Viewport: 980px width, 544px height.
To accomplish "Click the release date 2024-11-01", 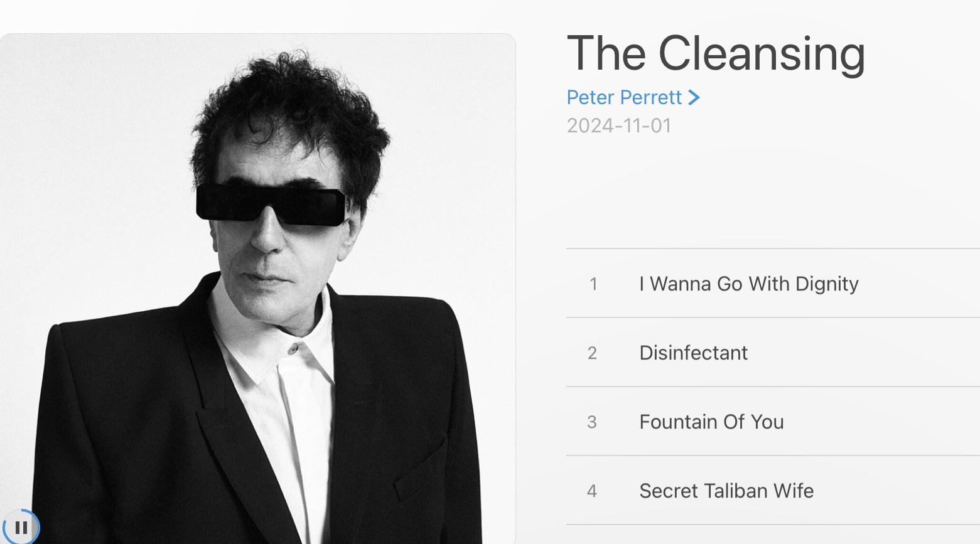I will point(619,125).
